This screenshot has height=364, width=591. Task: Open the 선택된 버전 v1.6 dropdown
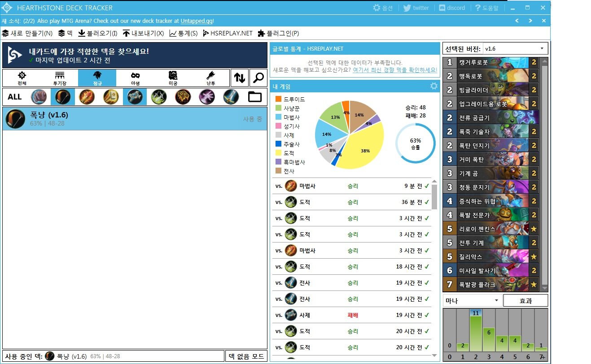(x=516, y=48)
